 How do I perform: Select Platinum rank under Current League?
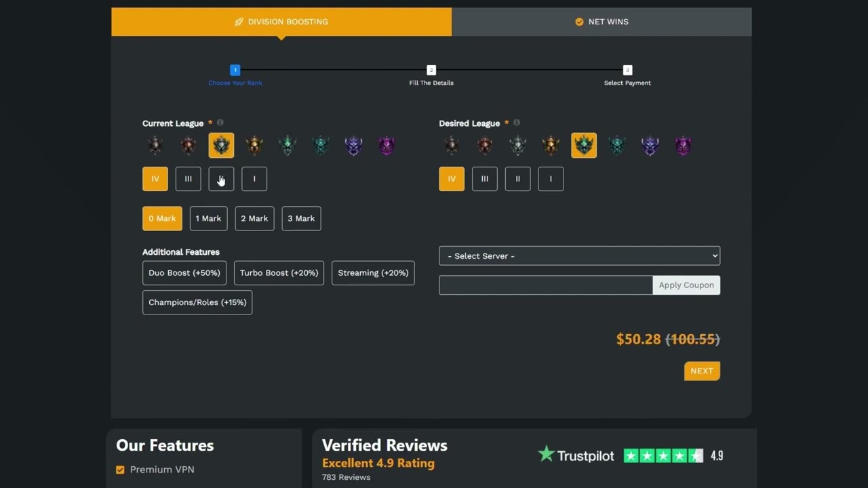tap(288, 146)
